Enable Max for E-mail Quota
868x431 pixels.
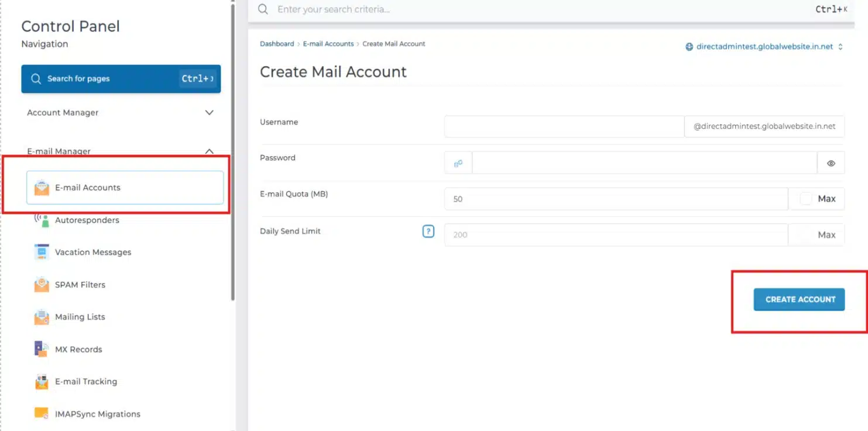coord(805,199)
